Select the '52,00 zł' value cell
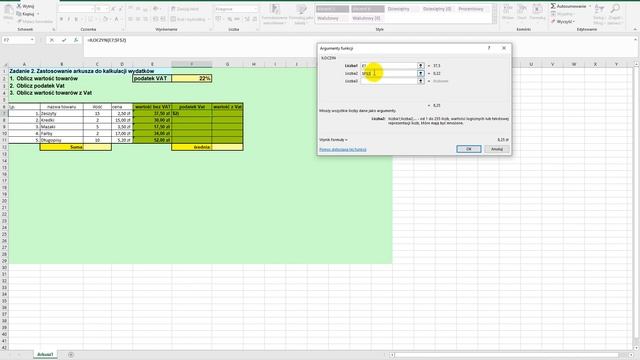 152,140
